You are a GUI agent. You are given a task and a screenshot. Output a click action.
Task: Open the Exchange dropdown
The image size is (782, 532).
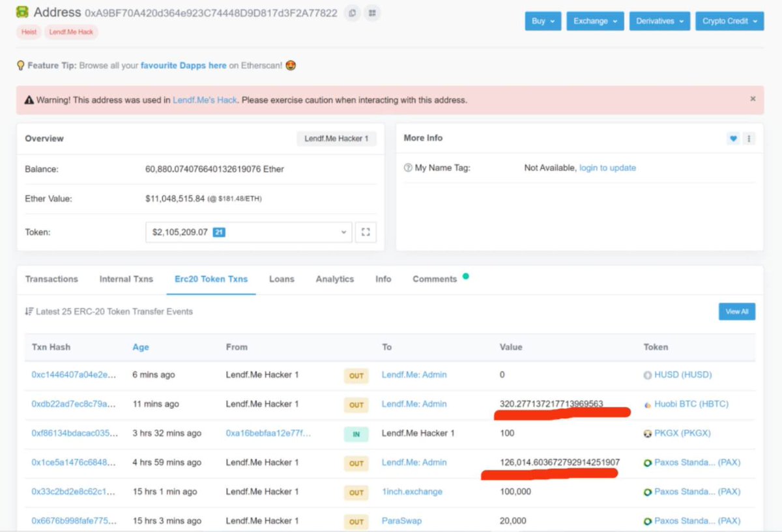point(595,21)
